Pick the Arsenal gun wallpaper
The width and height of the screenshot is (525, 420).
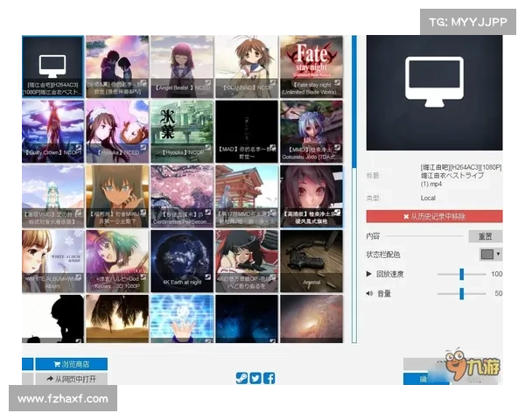(311, 260)
